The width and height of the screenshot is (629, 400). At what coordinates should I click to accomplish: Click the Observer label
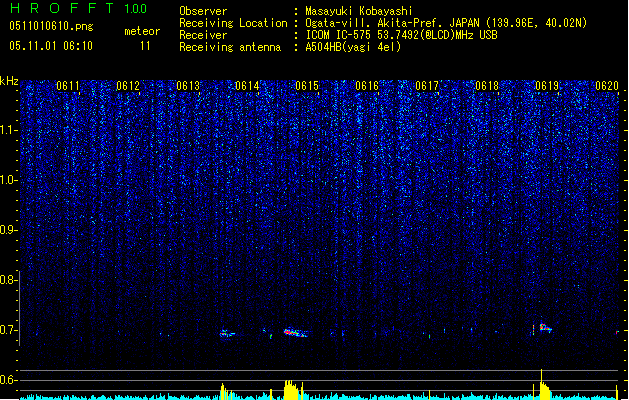pyautogui.click(x=203, y=11)
